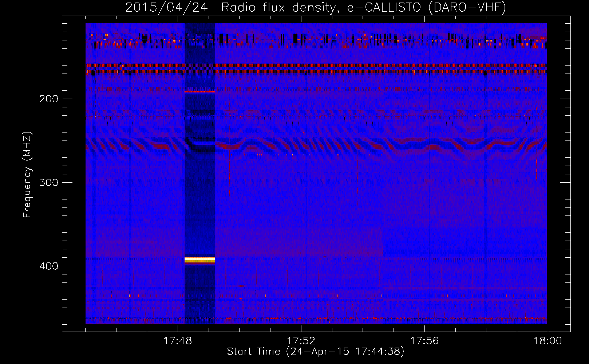Click the short red line just above 200 MHz
589x364 pixels.
click(199, 91)
